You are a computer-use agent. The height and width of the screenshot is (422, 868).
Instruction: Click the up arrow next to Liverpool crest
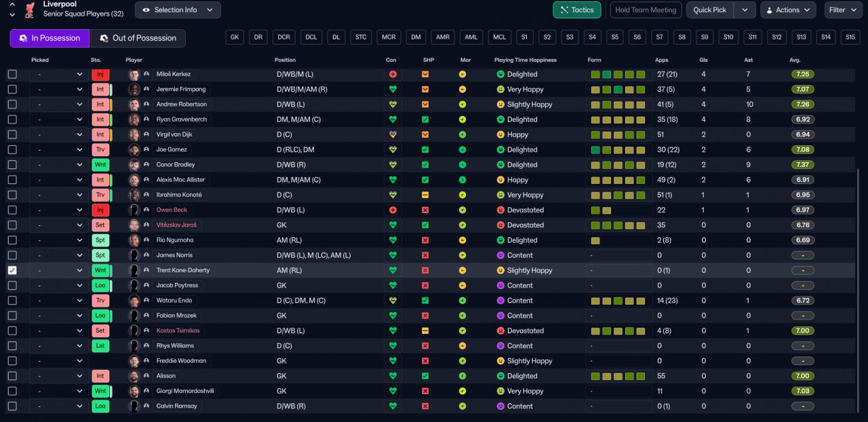12,3
